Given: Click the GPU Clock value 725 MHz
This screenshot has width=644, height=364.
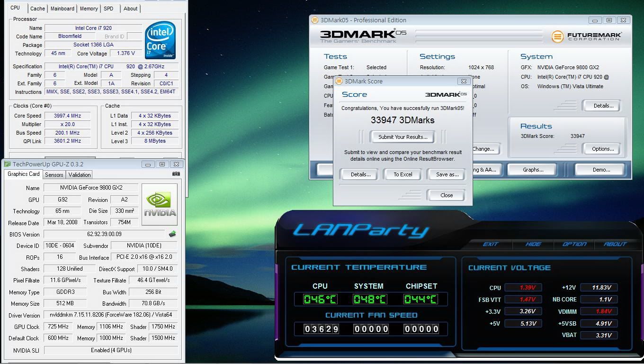Looking at the screenshot, I should click(58, 327).
